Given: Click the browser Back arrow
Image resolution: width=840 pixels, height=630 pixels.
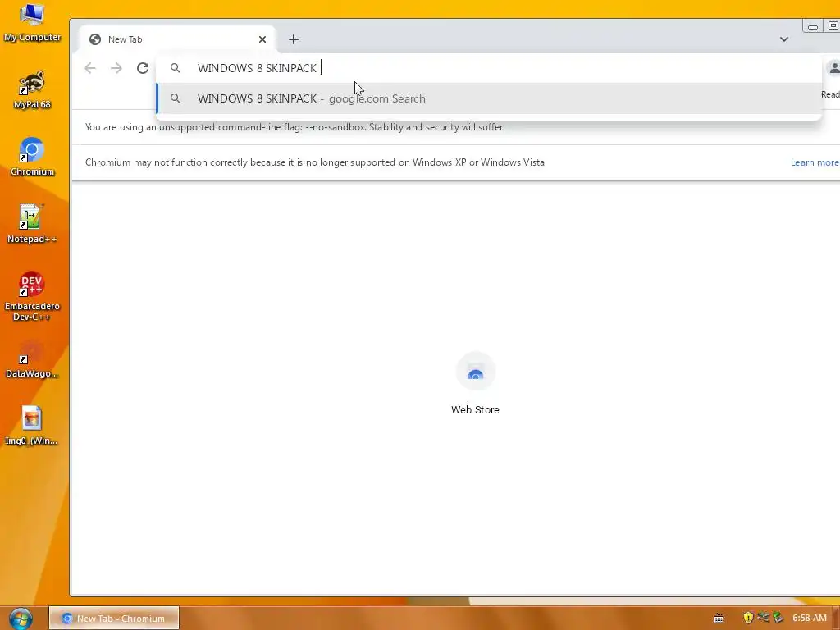Looking at the screenshot, I should 90,68.
